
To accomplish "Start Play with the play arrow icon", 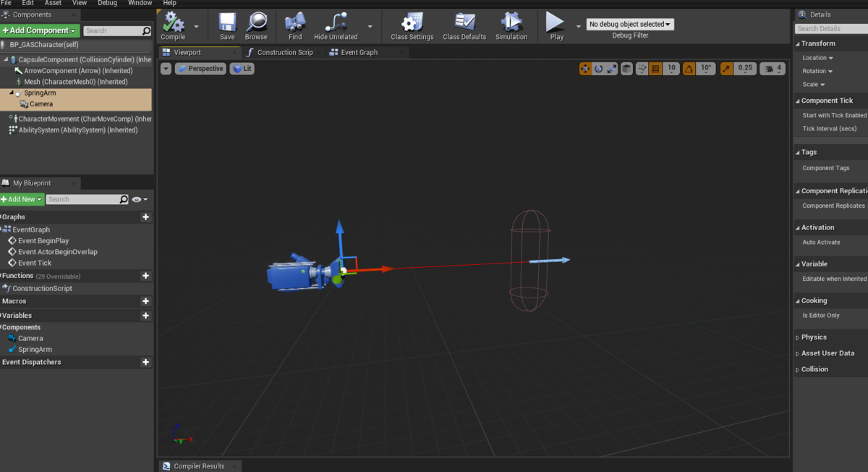I will (556, 22).
